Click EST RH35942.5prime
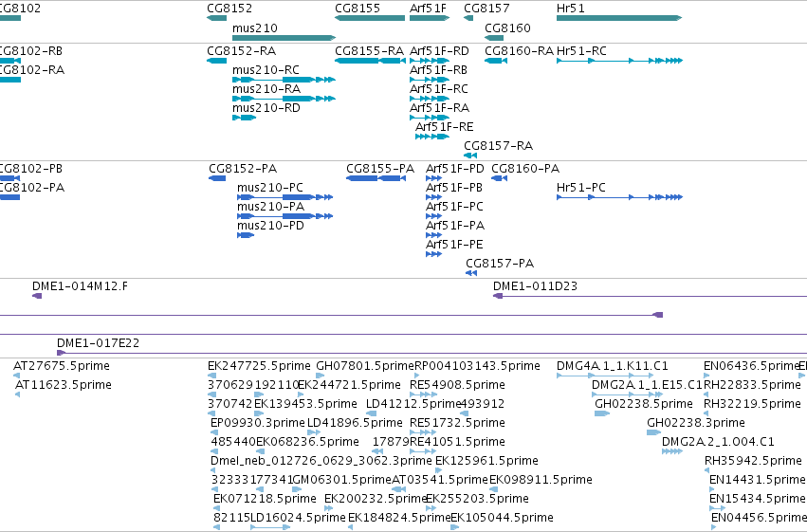Screen dimensions: 807x532 tap(754, 462)
